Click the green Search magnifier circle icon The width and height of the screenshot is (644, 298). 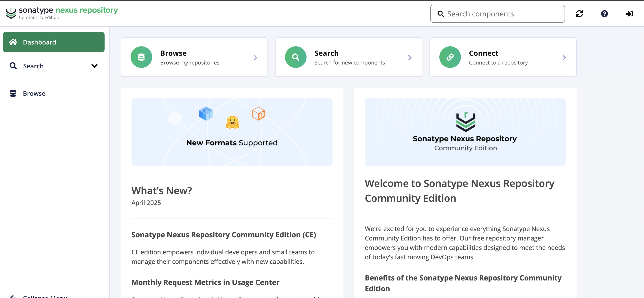coord(296,57)
